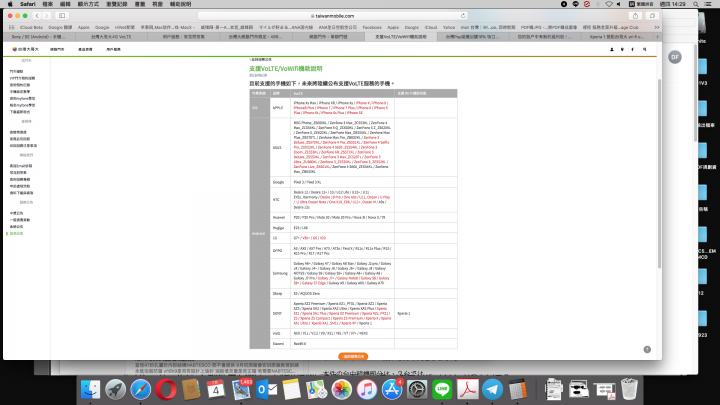This screenshot has height=405, width=720.
Task: Go back using Safari's back arrow
Action: [x=37, y=16]
